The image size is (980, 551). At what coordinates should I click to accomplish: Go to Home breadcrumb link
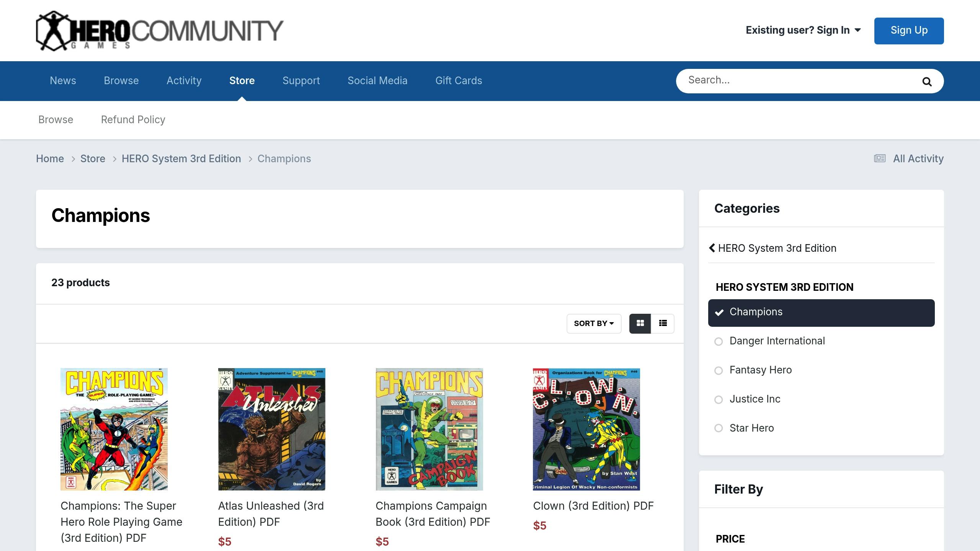coord(50,158)
